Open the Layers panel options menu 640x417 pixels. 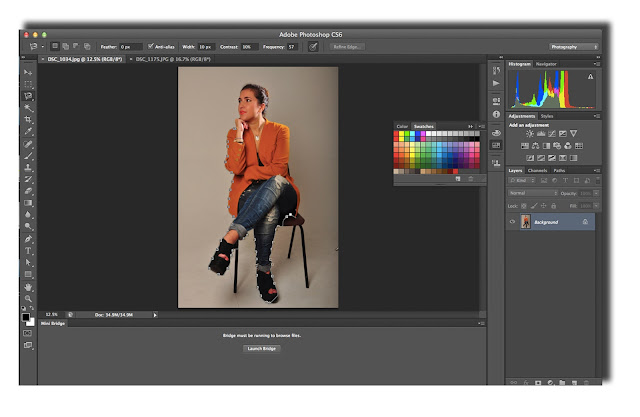[597, 171]
